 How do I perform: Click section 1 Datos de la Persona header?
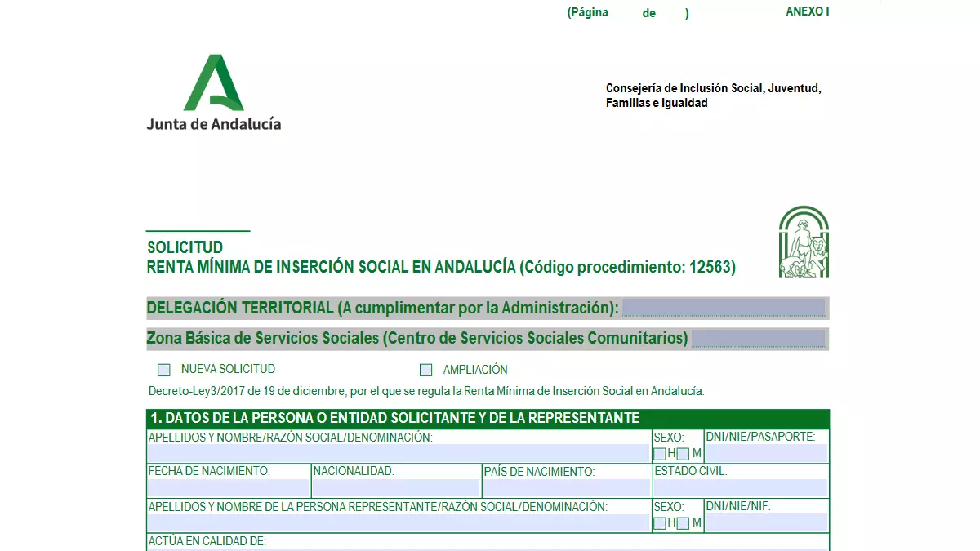point(488,418)
